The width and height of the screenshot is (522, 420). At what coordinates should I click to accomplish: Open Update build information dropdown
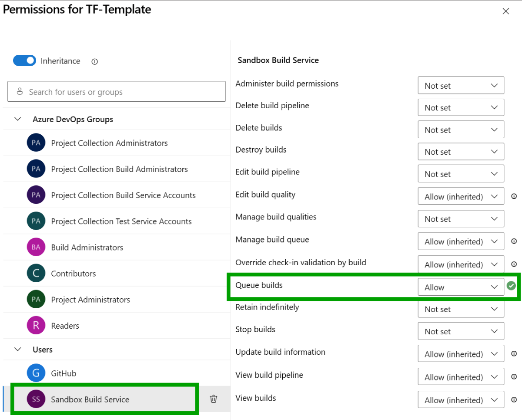click(461, 354)
